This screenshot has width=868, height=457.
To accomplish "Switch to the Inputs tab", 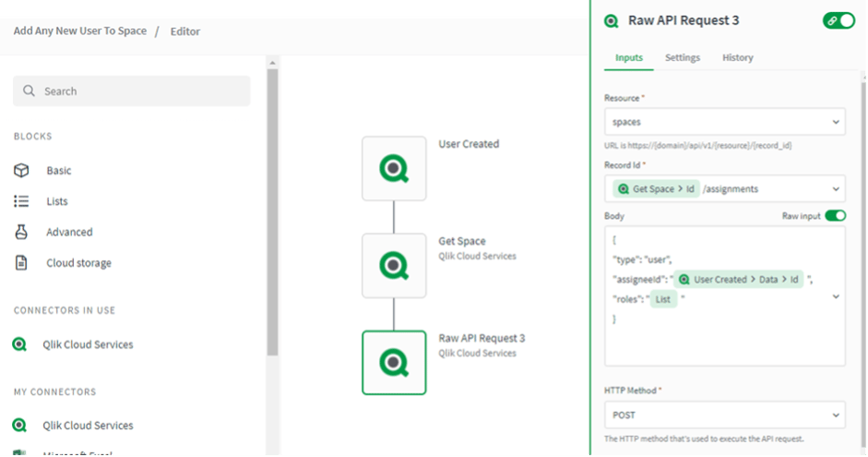I will (x=629, y=57).
